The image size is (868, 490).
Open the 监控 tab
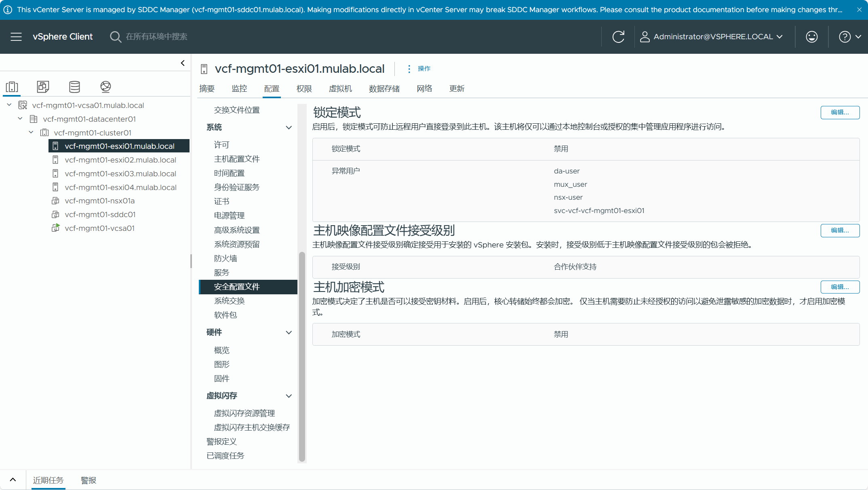(x=239, y=89)
